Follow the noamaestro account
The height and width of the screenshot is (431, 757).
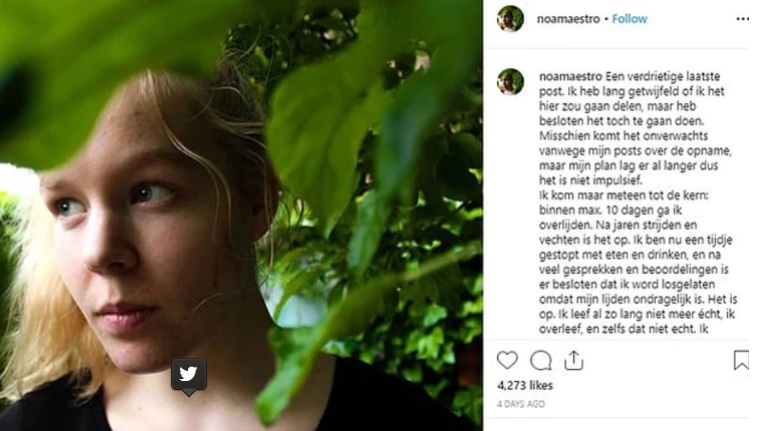pos(629,19)
